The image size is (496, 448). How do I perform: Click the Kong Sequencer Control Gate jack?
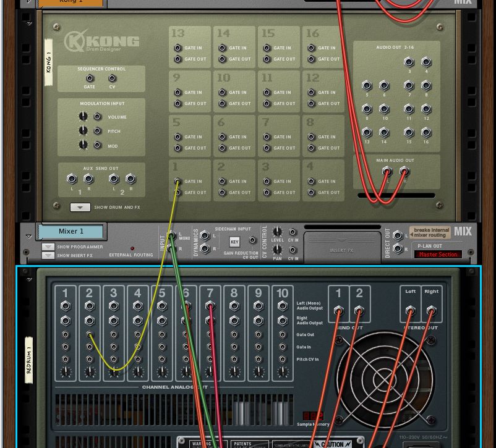tap(90, 78)
